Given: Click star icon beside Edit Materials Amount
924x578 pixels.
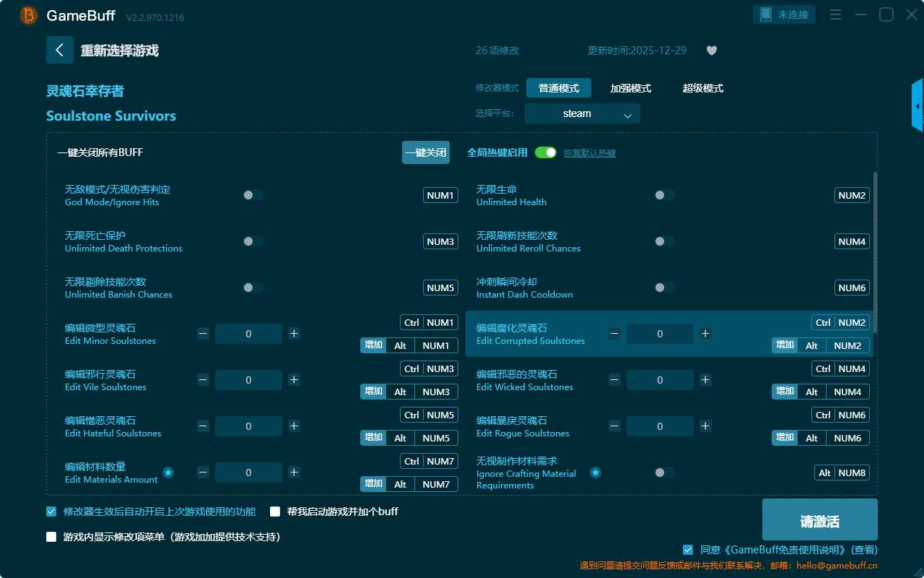Looking at the screenshot, I should pyautogui.click(x=168, y=473).
